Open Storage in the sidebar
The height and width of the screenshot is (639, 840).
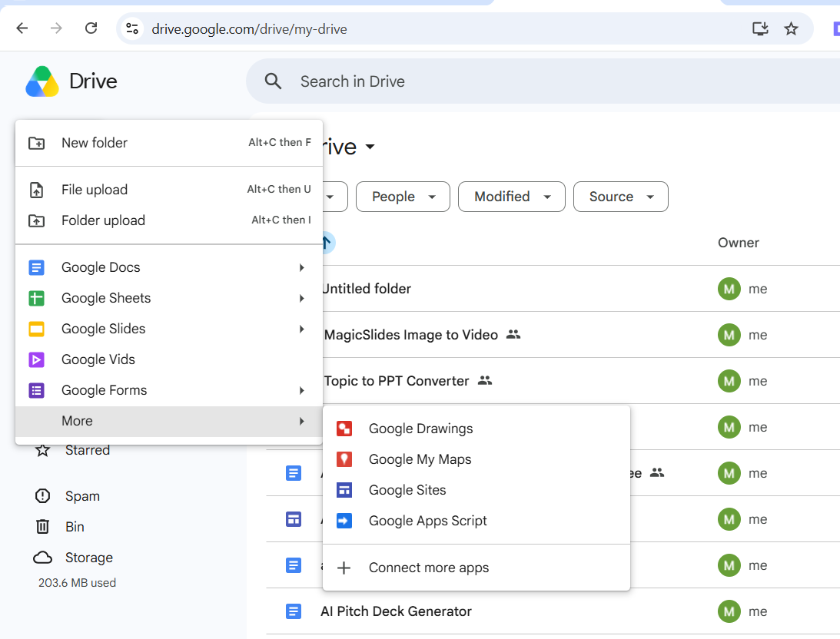89,558
